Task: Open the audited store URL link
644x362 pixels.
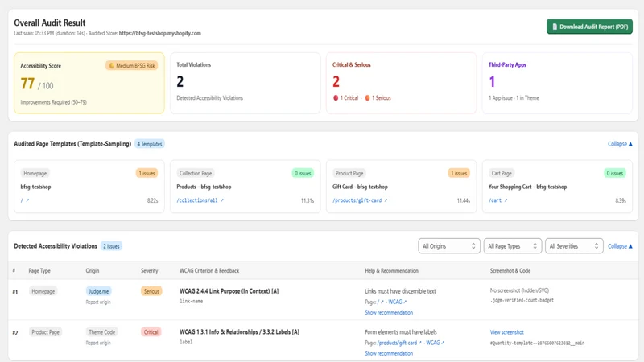Action: tap(159, 33)
